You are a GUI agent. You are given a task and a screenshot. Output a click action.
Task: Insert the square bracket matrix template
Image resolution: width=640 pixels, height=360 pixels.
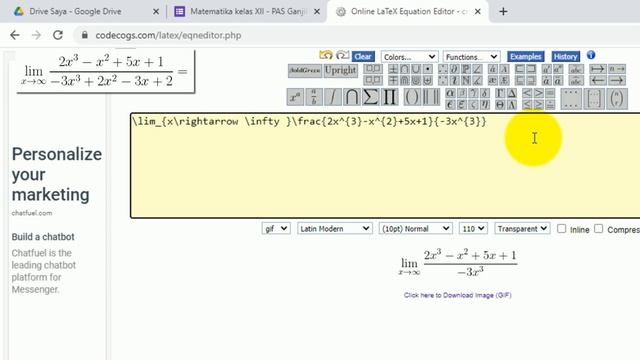[593, 99]
